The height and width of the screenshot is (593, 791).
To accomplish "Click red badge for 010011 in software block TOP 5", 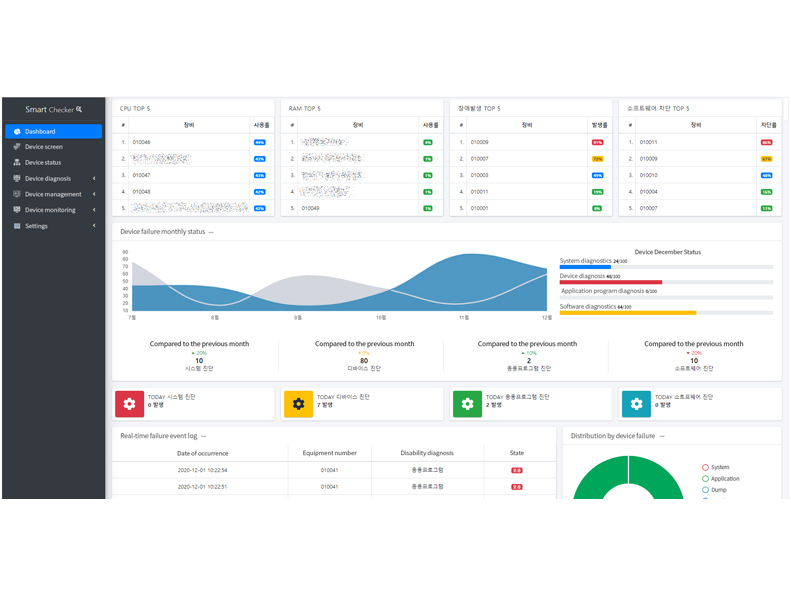I will coord(767,143).
